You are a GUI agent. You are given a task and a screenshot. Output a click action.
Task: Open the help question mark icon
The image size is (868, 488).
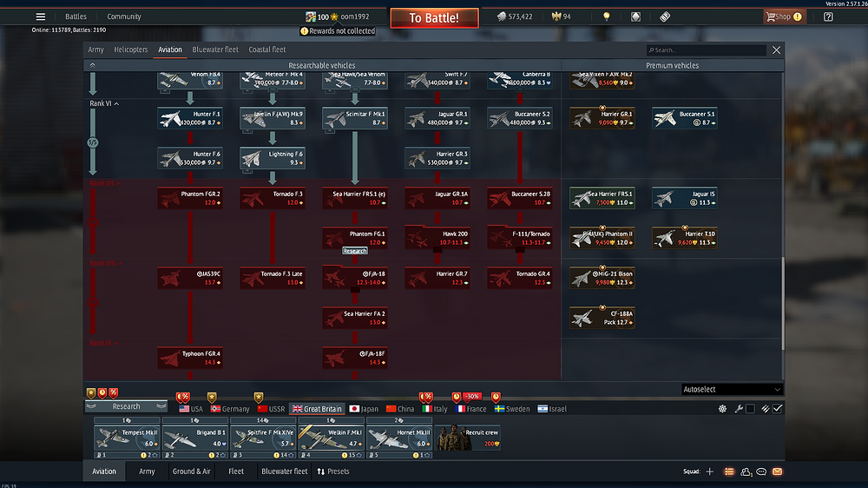(x=828, y=16)
